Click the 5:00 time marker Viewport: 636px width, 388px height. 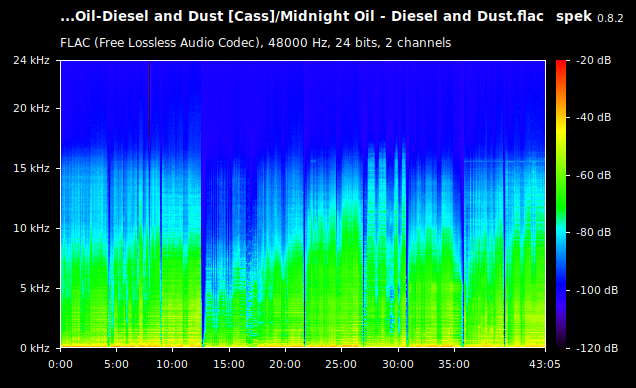point(116,364)
